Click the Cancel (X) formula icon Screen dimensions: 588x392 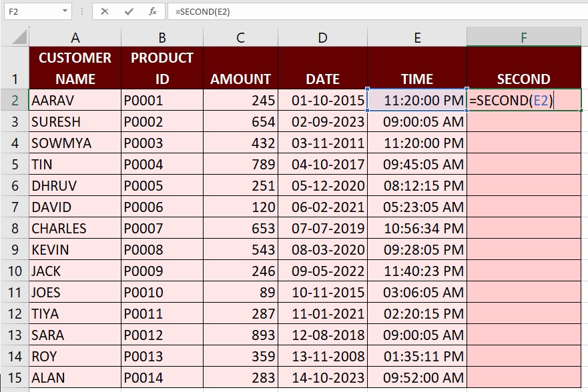pyautogui.click(x=105, y=12)
